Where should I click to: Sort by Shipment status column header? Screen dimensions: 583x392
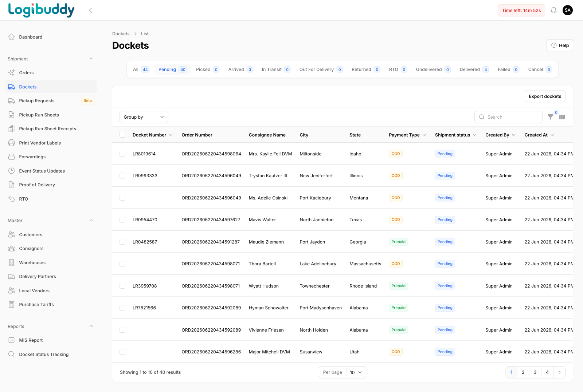tap(455, 135)
